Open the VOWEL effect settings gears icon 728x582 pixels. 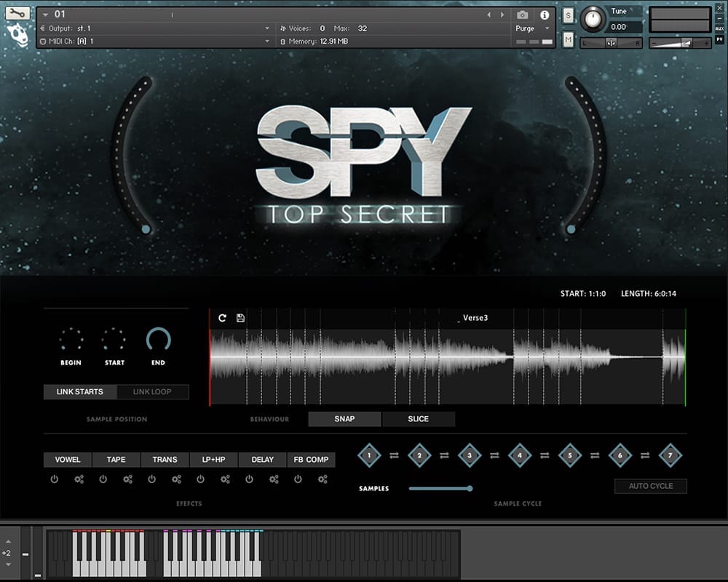pos(79,479)
